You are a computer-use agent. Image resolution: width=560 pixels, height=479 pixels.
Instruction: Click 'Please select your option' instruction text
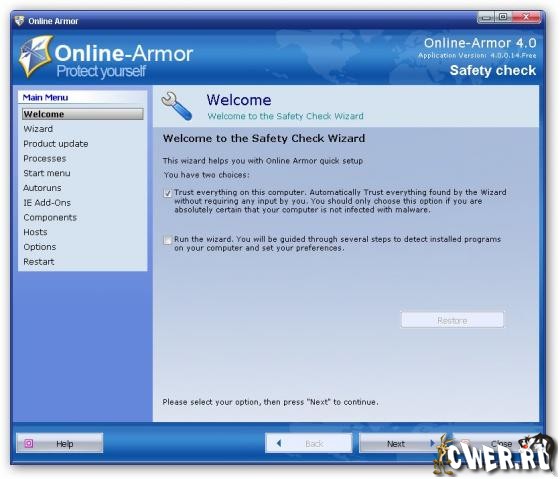point(270,402)
